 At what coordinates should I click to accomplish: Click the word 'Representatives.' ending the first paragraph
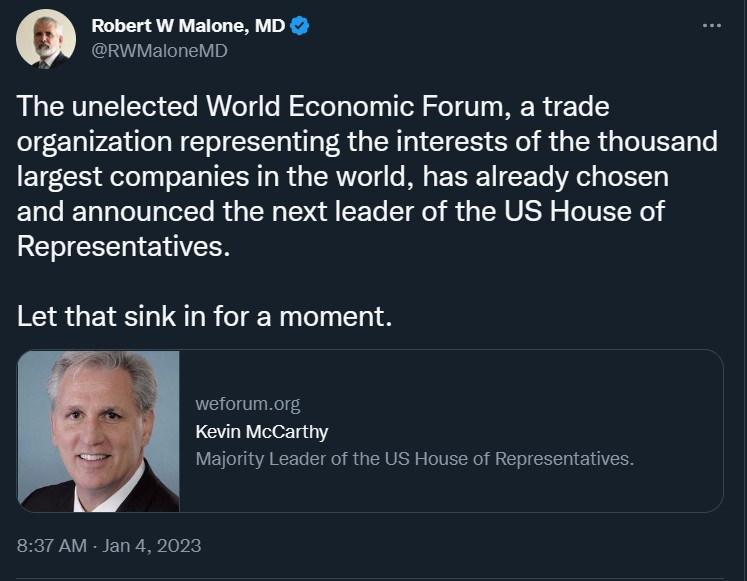click(124, 247)
